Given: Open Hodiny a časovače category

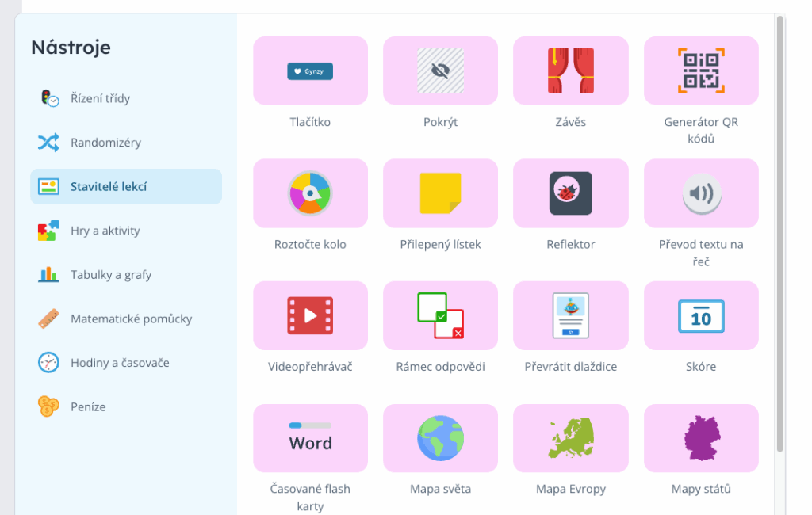Looking at the screenshot, I should click(x=120, y=363).
